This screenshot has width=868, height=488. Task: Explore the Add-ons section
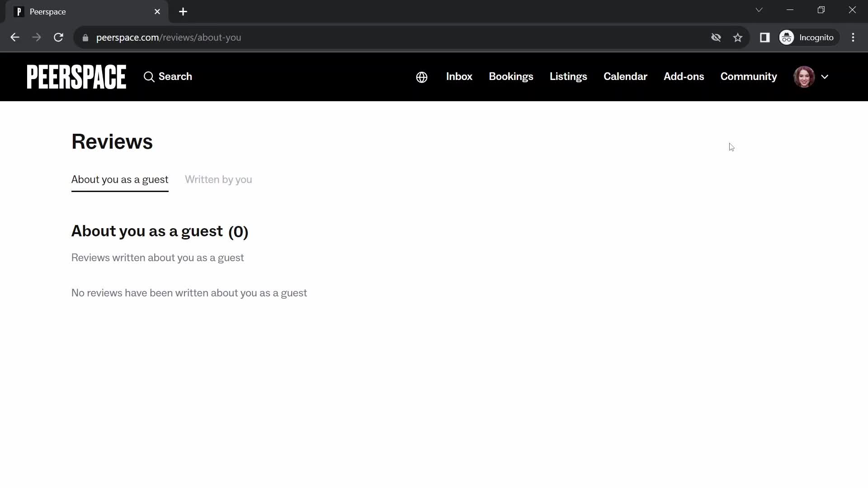click(684, 76)
